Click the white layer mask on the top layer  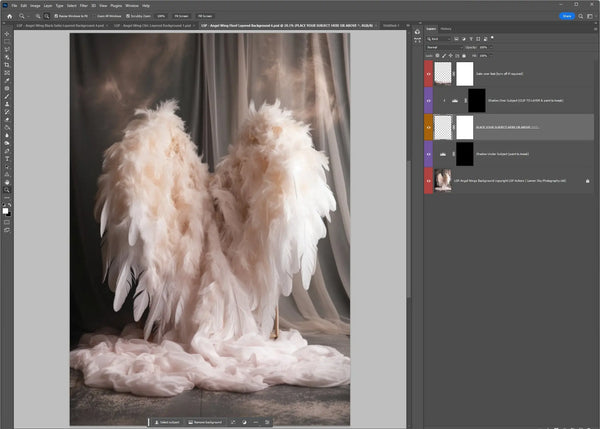coord(464,73)
